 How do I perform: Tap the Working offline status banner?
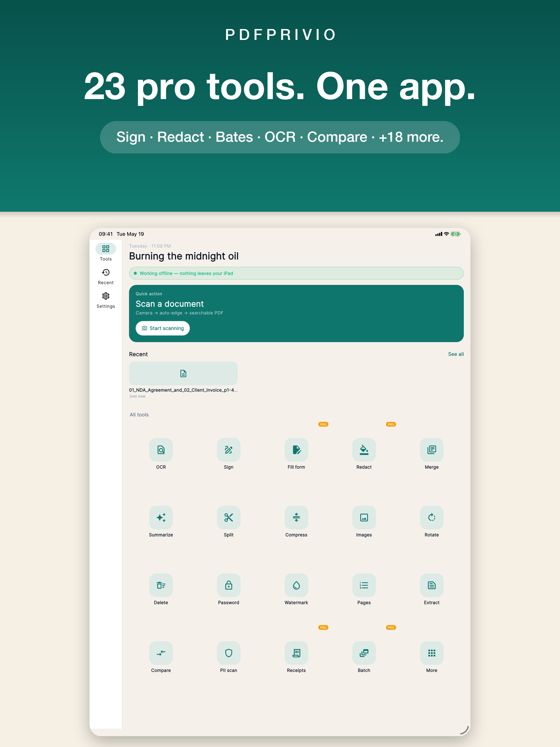[296, 273]
